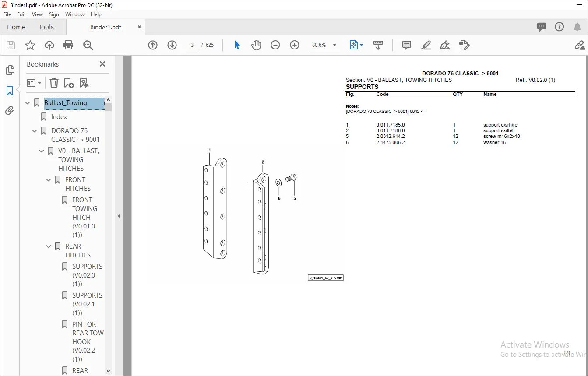Open the Edit menu

[x=21, y=14]
